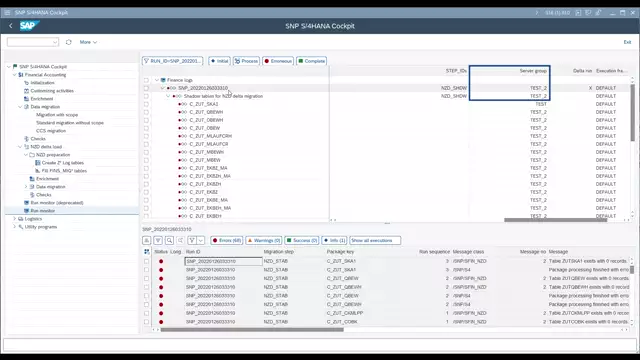Refresh using the circular arrow icon

[69, 42]
